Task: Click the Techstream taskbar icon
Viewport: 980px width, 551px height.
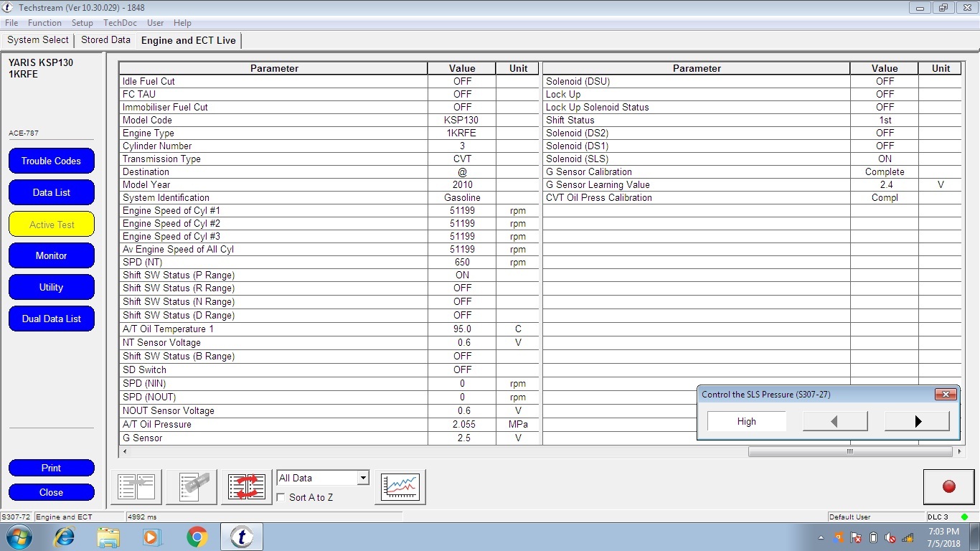Action: pyautogui.click(x=241, y=537)
